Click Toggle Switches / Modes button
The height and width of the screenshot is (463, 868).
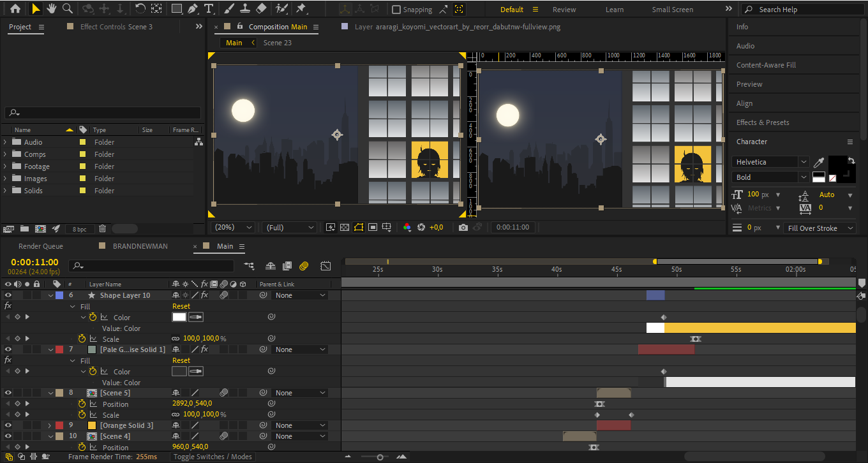[213, 457]
